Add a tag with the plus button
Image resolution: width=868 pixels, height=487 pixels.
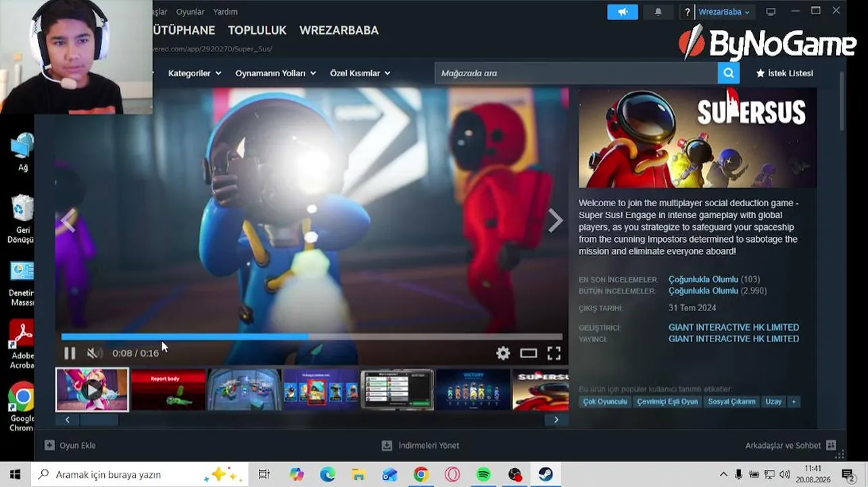(x=794, y=402)
